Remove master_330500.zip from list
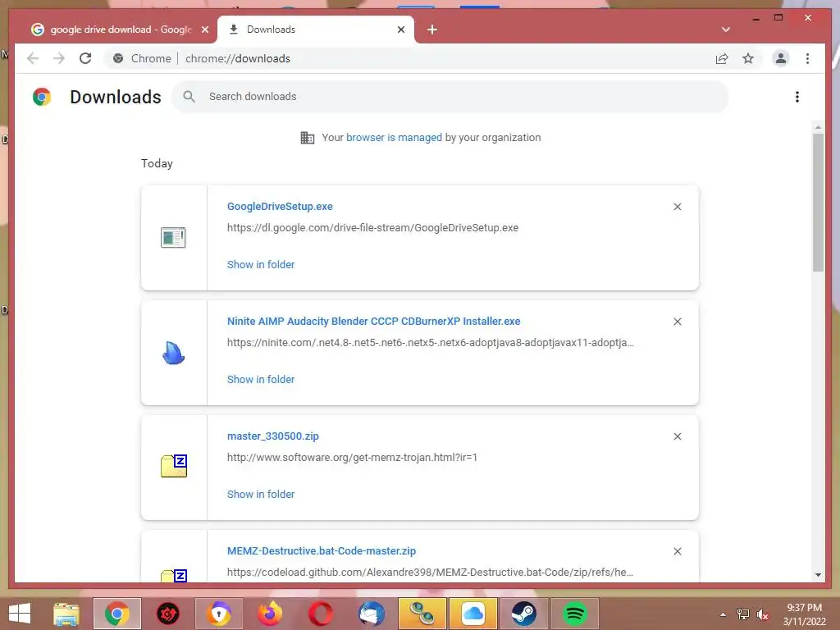This screenshot has height=630, width=840. [x=677, y=436]
